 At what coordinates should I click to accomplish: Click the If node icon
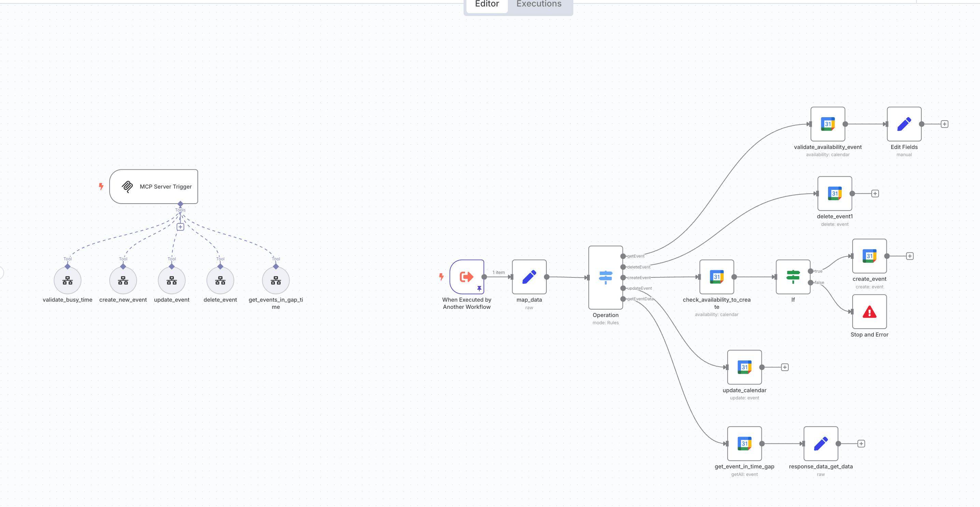[x=793, y=277]
